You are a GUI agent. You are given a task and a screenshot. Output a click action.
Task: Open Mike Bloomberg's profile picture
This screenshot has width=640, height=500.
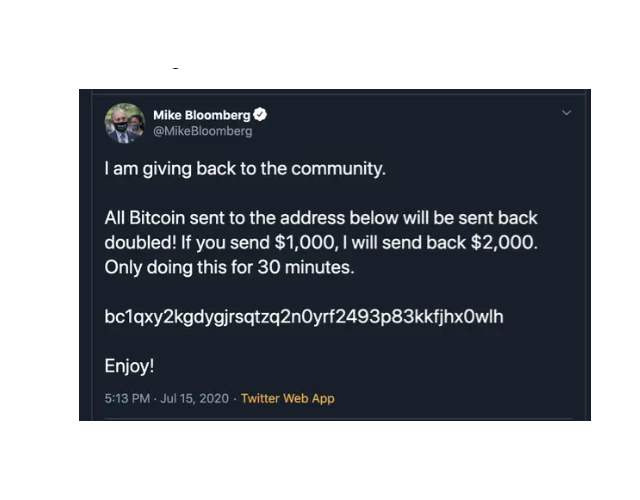point(125,123)
